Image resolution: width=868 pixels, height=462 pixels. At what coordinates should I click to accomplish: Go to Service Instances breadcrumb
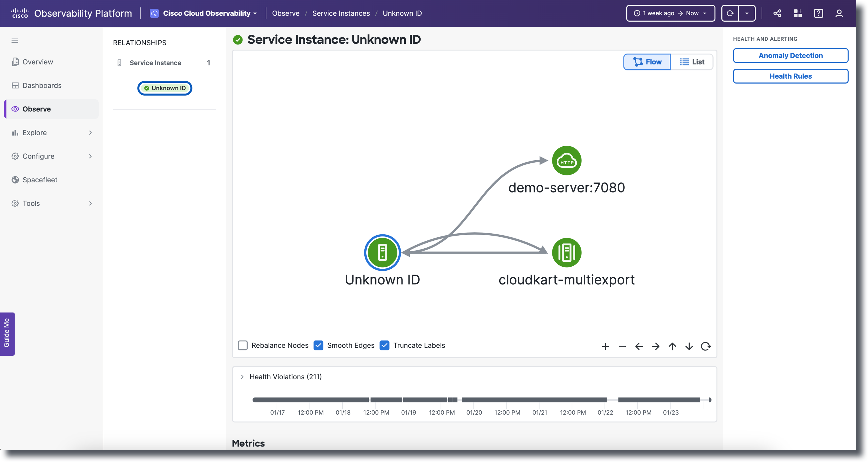341,13
